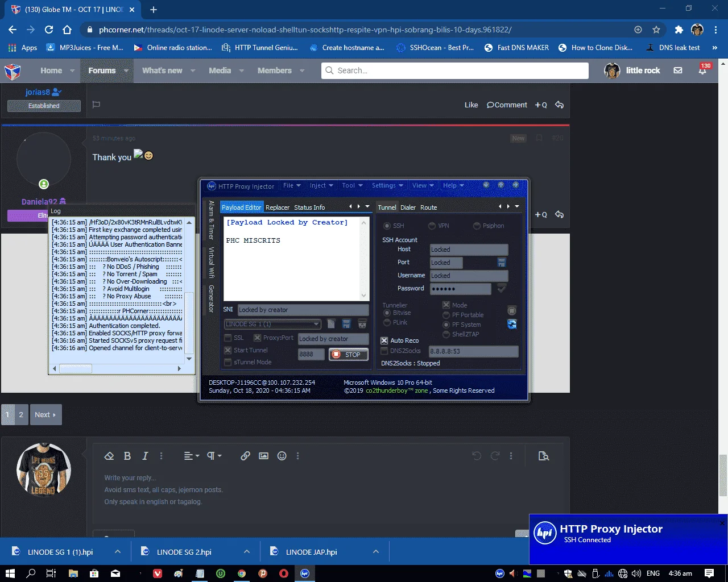Open the View menu dropdown

pos(423,185)
